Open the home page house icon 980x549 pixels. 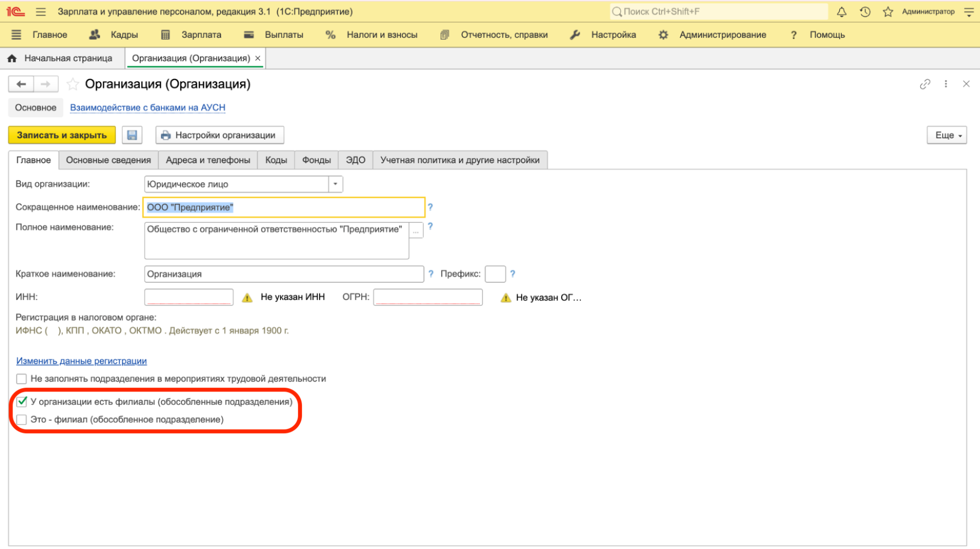tap(12, 58)
